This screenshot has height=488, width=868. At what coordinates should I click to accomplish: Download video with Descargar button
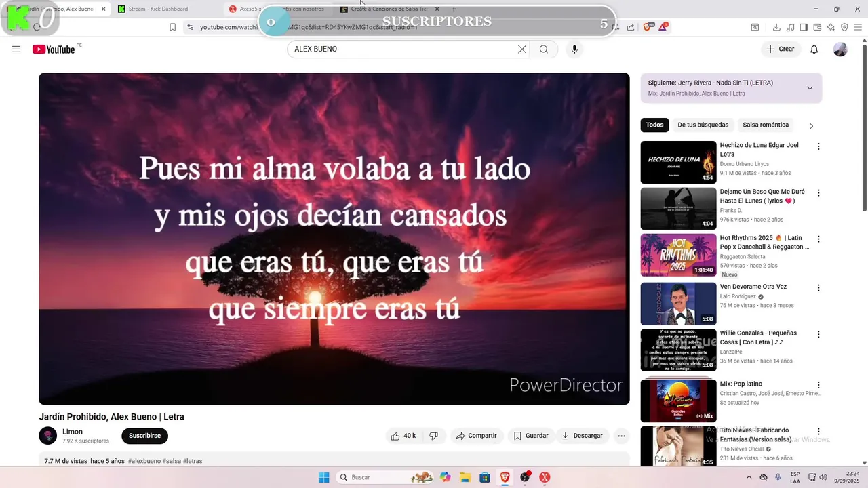pos(582,436)
